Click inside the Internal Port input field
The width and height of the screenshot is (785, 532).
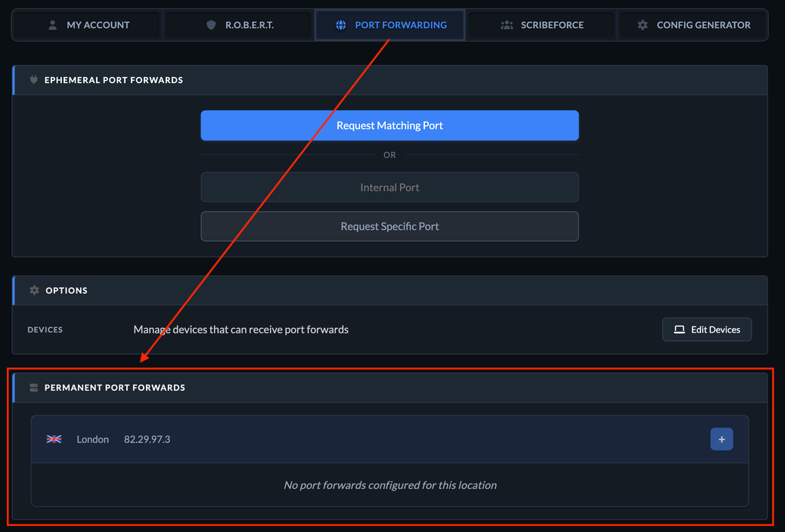click(x=389, y=187)
